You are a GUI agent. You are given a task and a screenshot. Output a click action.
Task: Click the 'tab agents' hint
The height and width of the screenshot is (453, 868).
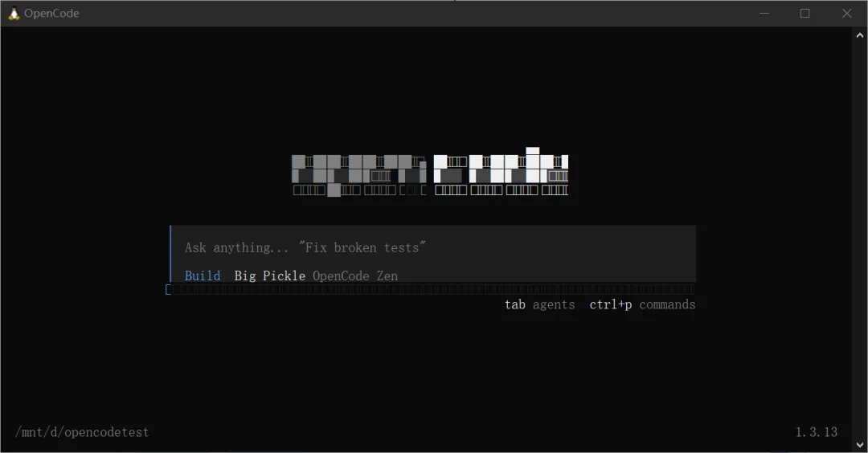pos(540,304)
